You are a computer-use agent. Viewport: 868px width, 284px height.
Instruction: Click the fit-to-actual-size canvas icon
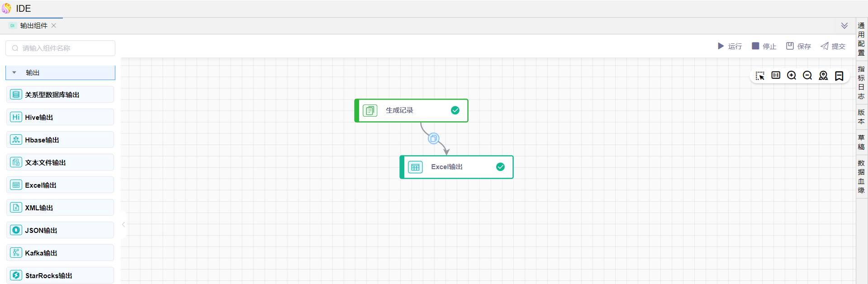pyautogui.click(x=776, y=75)
